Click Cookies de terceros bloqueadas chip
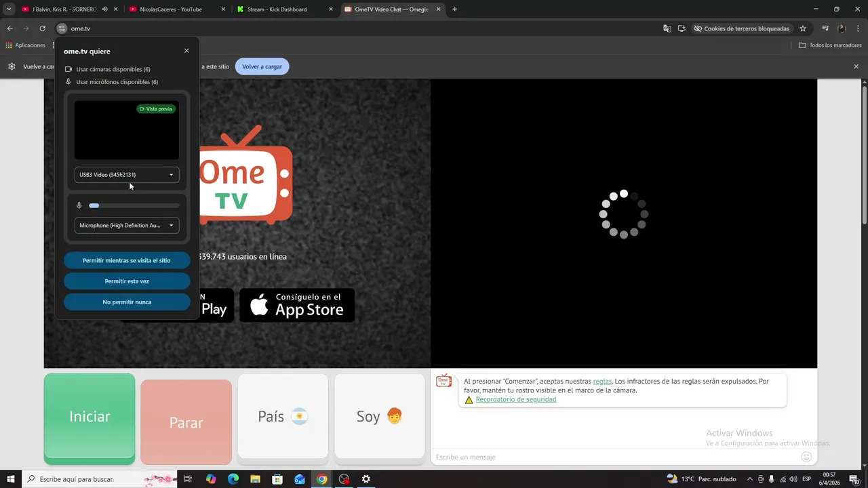Image resolution: width=868 pixels, height=488 pixels. point(741,28)
